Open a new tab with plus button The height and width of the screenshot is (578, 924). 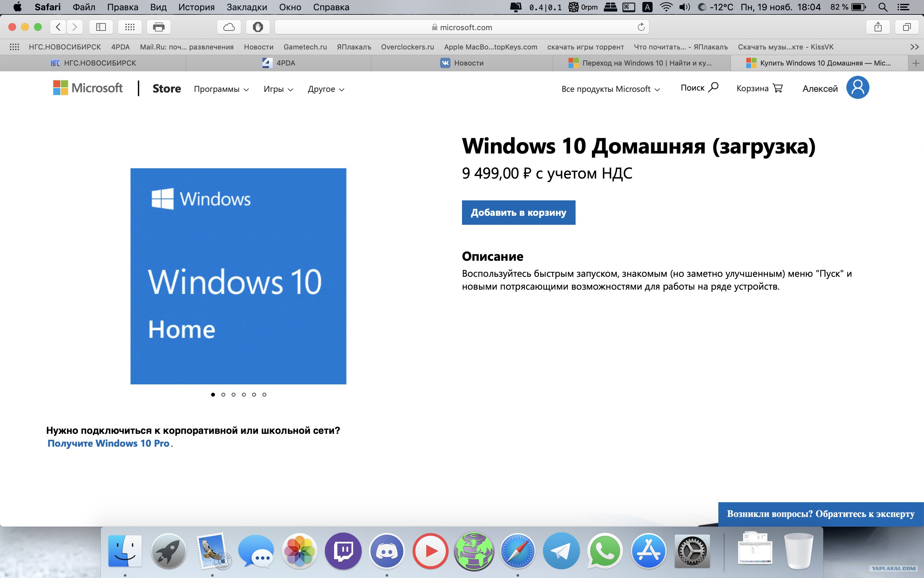coord(916,63)
